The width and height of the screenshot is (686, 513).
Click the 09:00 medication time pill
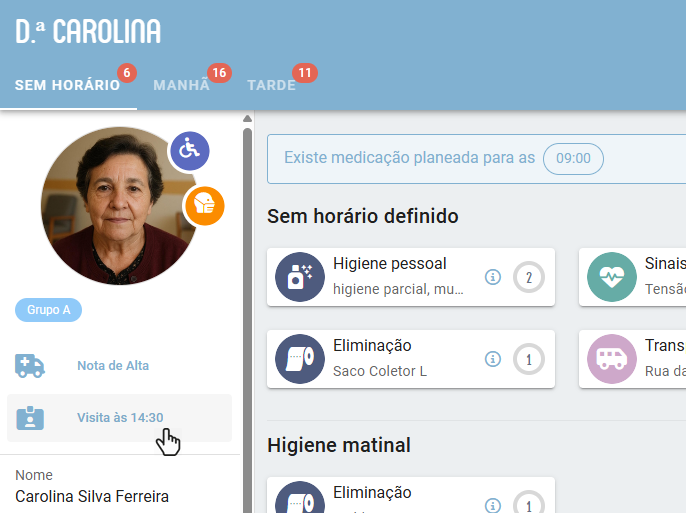click(x=573, y=158)
